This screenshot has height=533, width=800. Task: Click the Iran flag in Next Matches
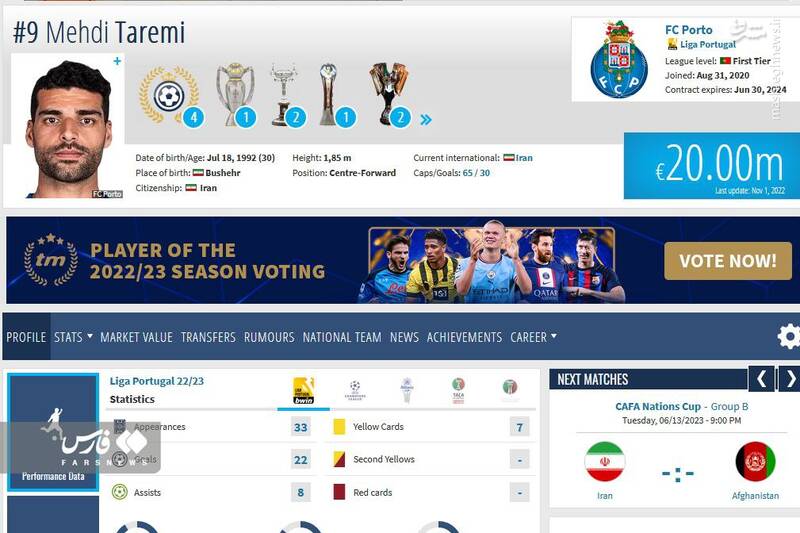(605, 462)
